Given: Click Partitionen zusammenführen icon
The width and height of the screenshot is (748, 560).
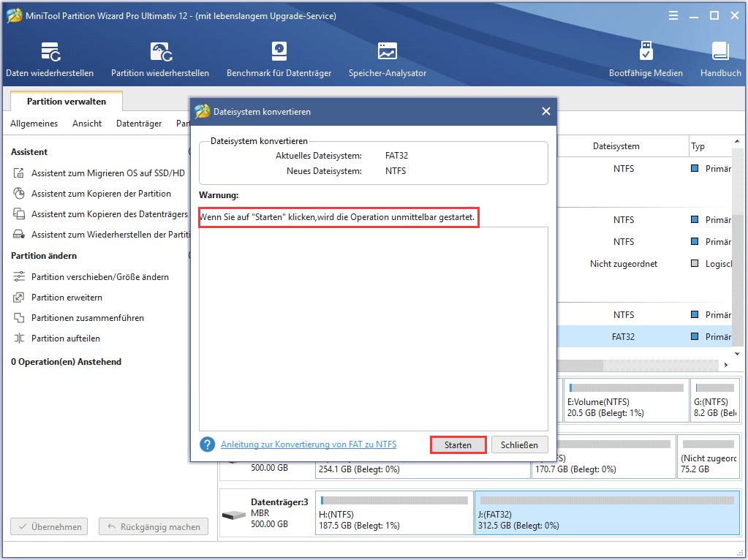Looking at the screenshot, I should pyautogui.click(x=18, y=318).
